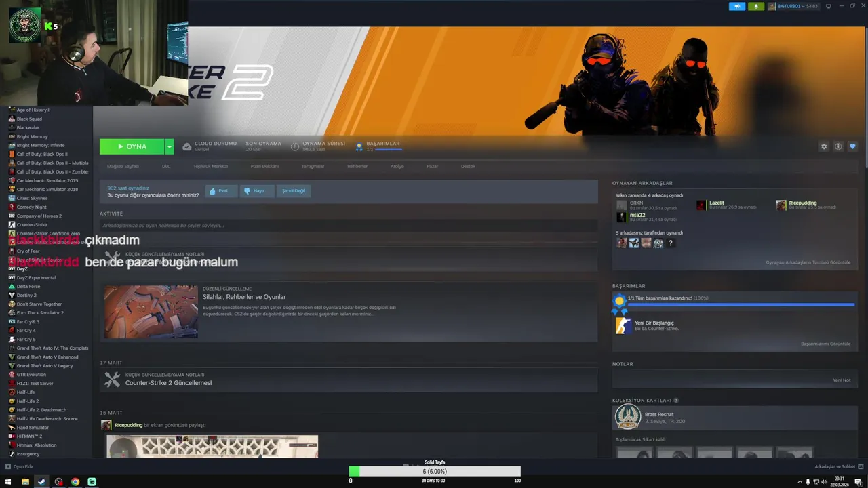Open the Tartışmalar tab
The height and width of the screenshot is (488, 868).
pos(313,166)
